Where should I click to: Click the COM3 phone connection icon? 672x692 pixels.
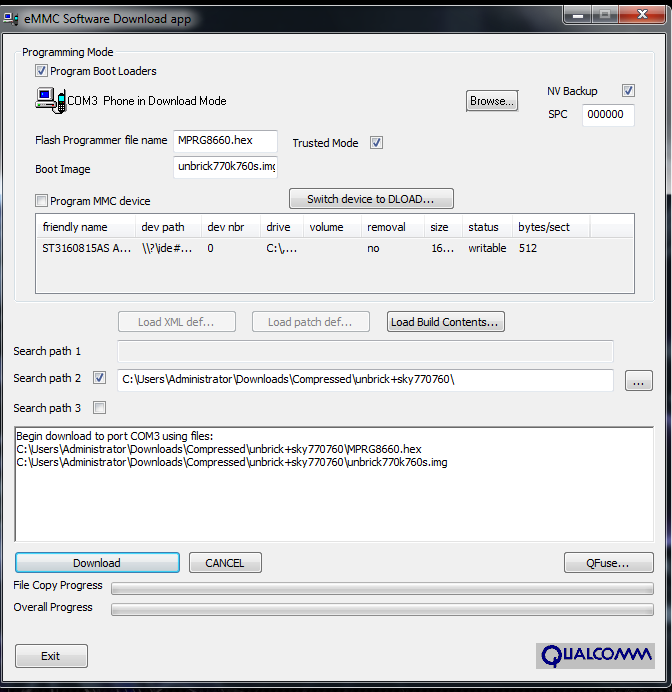(x=50, y=101)
